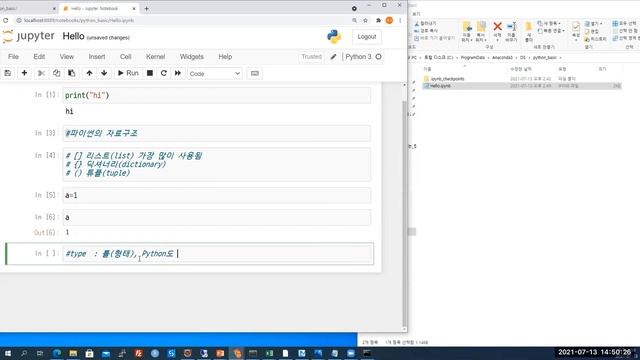
Task: Restart the kernel
Action: 164,73
